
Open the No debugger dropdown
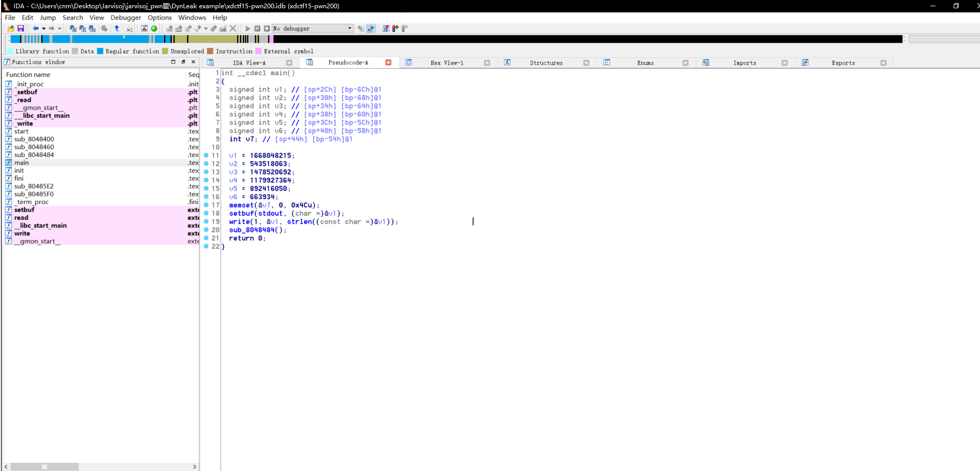[x=350, y=28]
